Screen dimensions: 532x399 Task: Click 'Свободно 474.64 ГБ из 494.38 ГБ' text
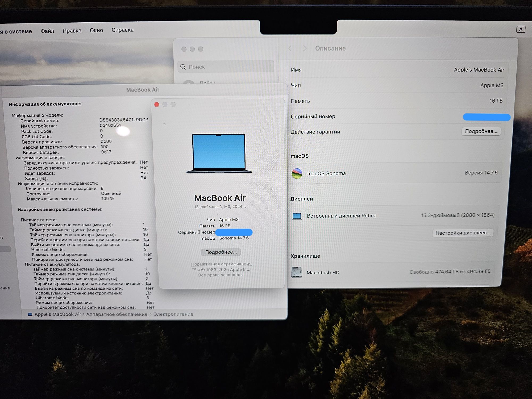pyautogui.click(x=450, y=272)
